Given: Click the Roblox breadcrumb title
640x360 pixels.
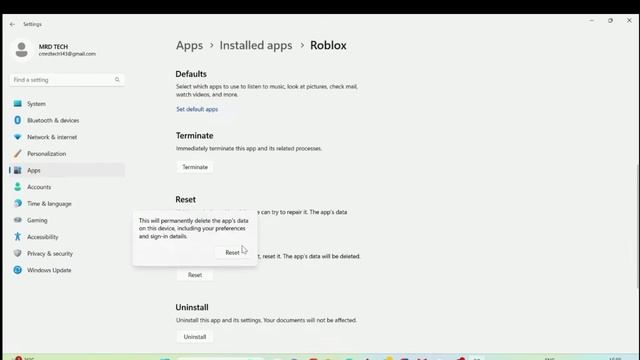Looking at the screenshot, I should point(328,46).
